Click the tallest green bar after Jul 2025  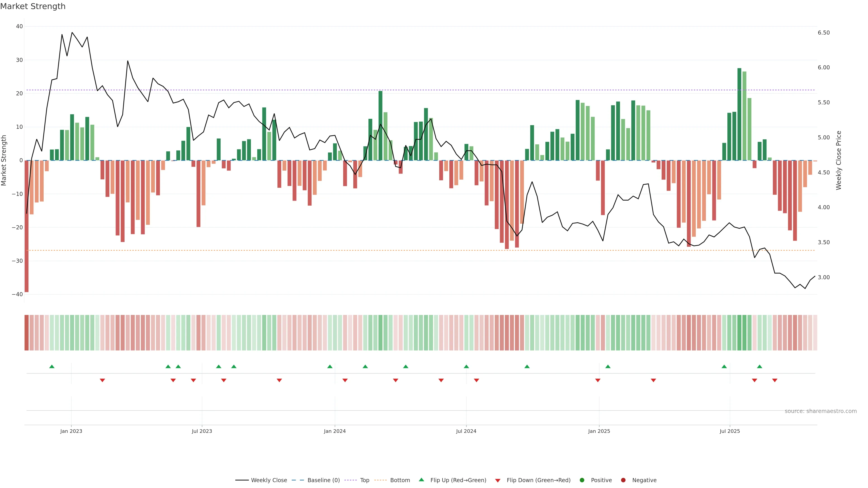[x=739, y=115]
